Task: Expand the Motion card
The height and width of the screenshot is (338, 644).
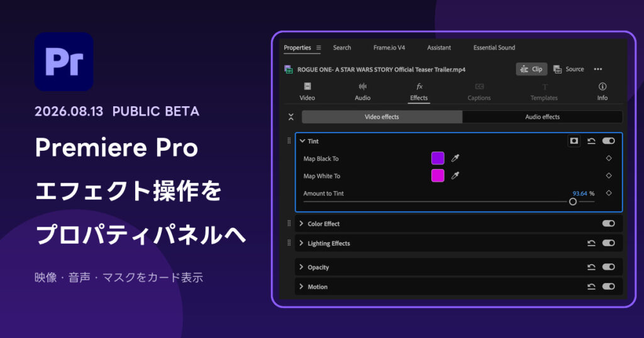Action: click(x=301, y=286)
